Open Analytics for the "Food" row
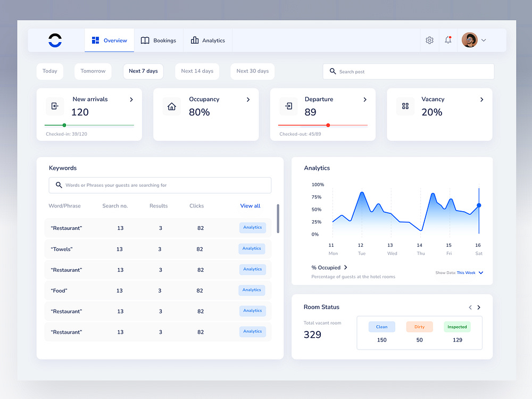Screen dimensions: 532x399 tap(252, 290)
